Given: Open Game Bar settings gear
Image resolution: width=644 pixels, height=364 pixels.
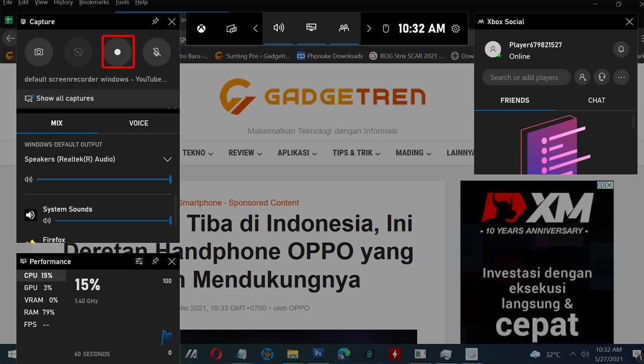Looking at the screenshot, I should pos(456,29).
